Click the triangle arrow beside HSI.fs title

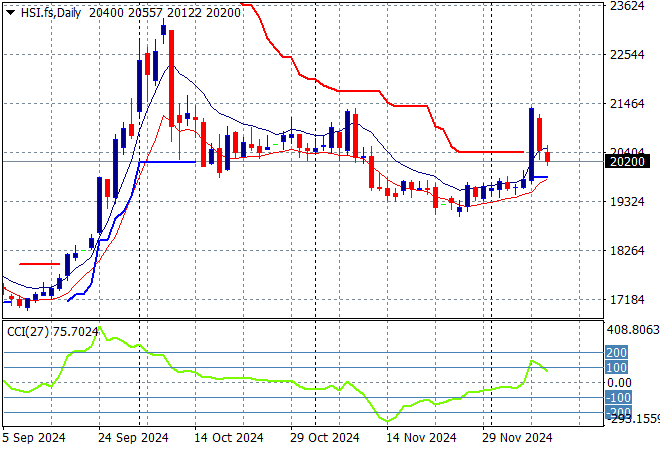pyautogui.click(x=10, y=10)
